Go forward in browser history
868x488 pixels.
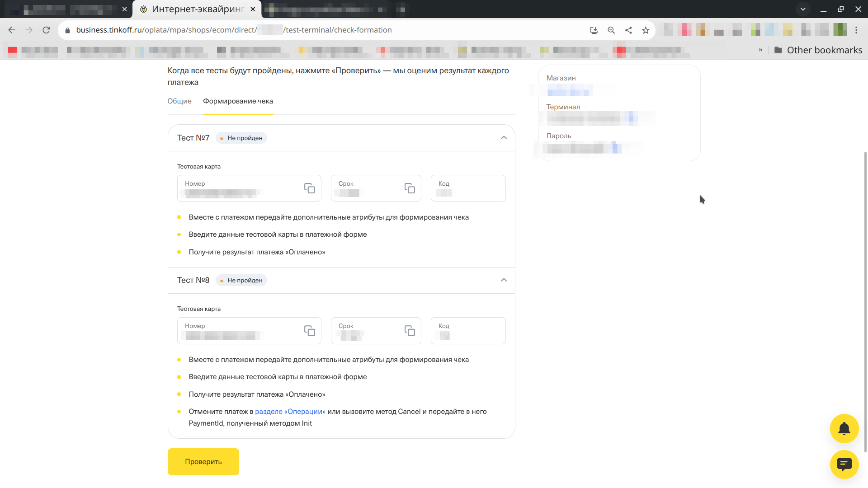pos(29,30)
